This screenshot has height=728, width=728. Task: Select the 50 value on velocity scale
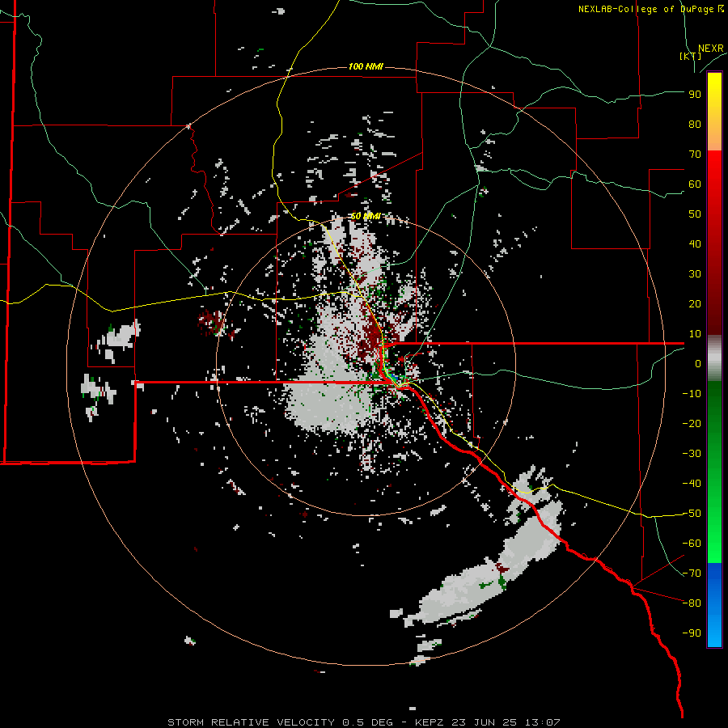(695, 214)
